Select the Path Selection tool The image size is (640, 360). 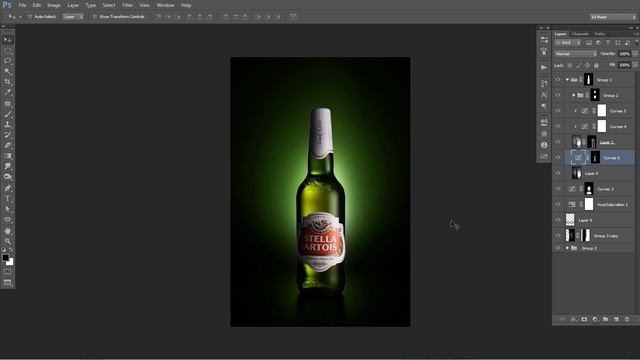[x=7, y=209]
